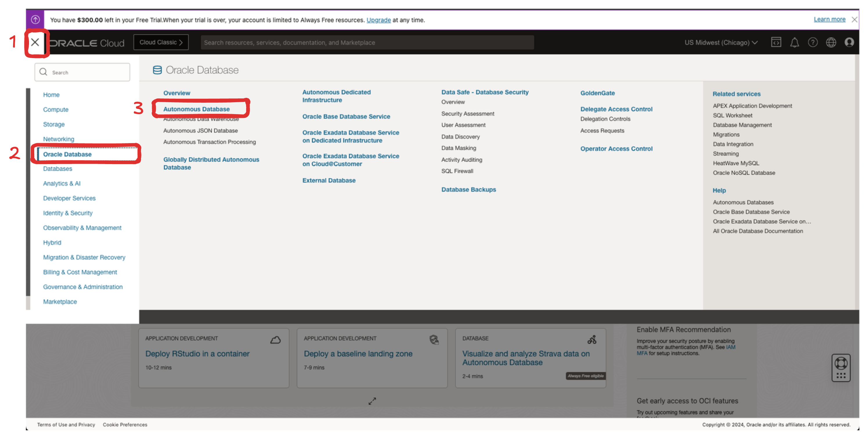Click the Oracle Database stack icon in header
The height and width of the screenshot is (439, 868).
[157, 70]
